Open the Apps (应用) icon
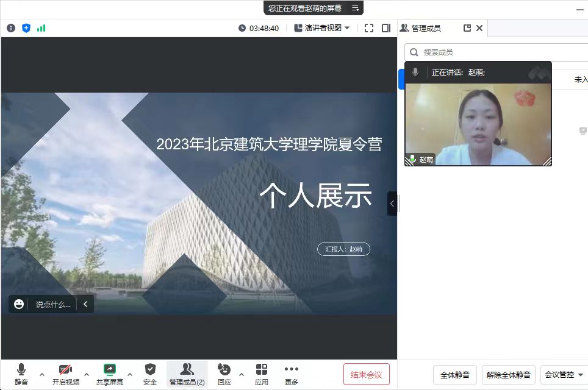This screenshot has height=390, width=588. point(262,374)
